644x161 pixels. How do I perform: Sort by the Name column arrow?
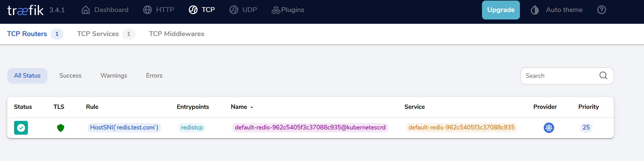coord(252,107)
